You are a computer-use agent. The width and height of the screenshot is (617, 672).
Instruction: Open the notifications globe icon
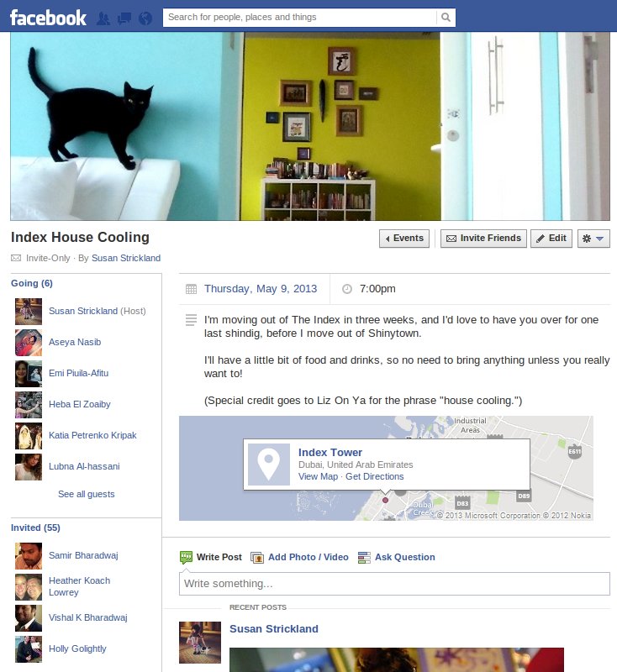[x=145, y=18]
